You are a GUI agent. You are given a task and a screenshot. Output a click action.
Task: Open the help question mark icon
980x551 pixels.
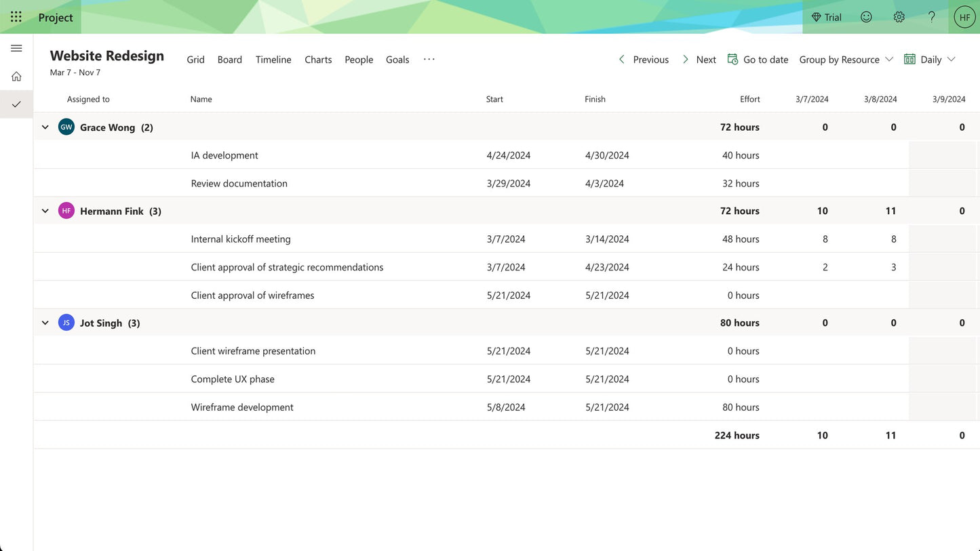tap(931, 17)
